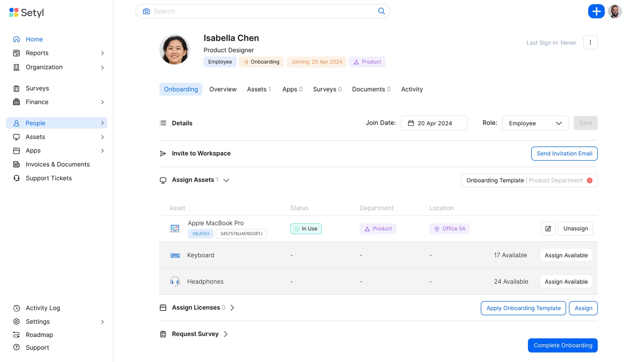Click Isabella Chen's profile photo
The image size is (644, 362).
click(x=175, y=49)
